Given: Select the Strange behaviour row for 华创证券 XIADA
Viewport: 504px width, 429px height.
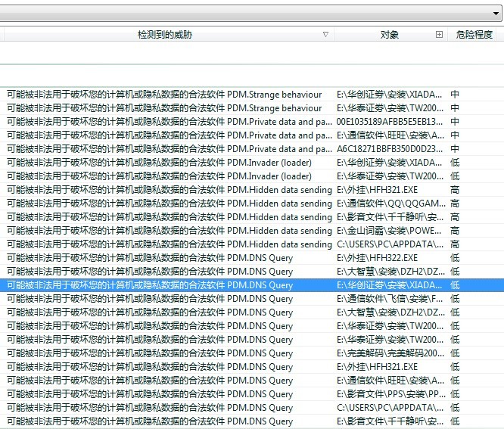Looking at the screenshot, I should click(252, 95).
